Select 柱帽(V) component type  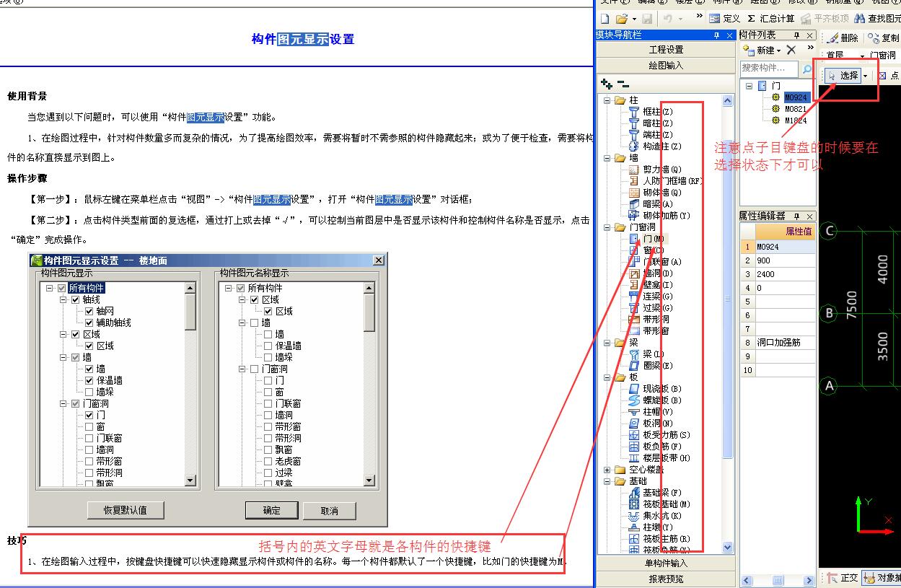click(x=651, y=412)
